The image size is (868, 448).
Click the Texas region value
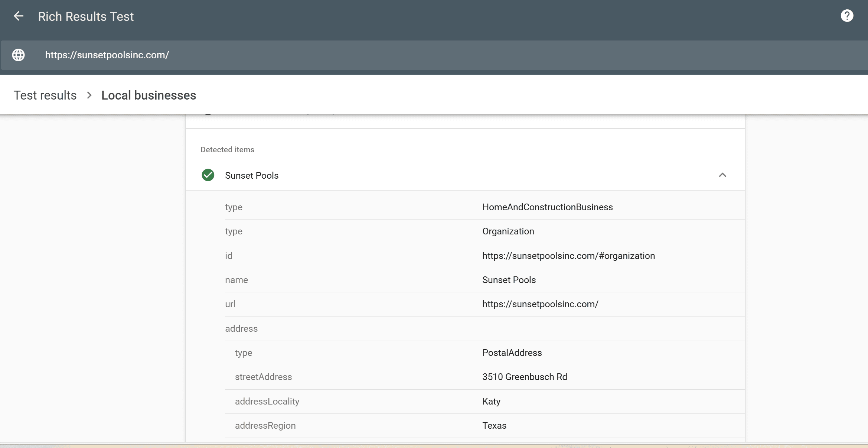pos(495,426)
